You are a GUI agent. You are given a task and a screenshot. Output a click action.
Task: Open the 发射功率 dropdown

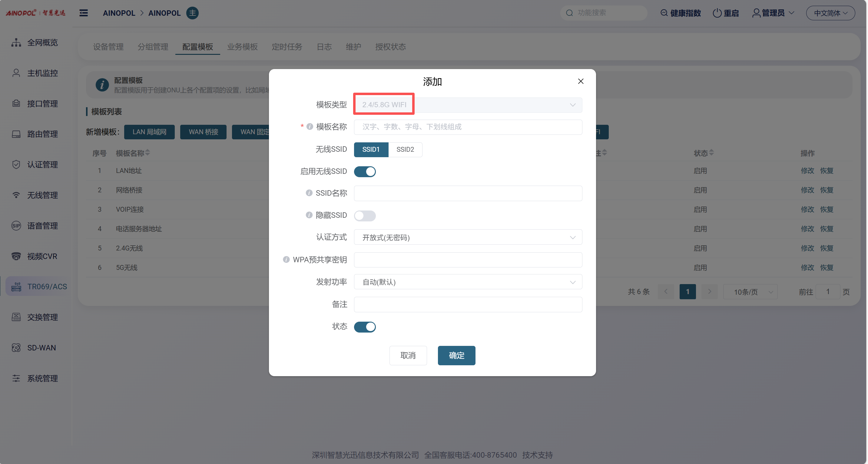468,282
